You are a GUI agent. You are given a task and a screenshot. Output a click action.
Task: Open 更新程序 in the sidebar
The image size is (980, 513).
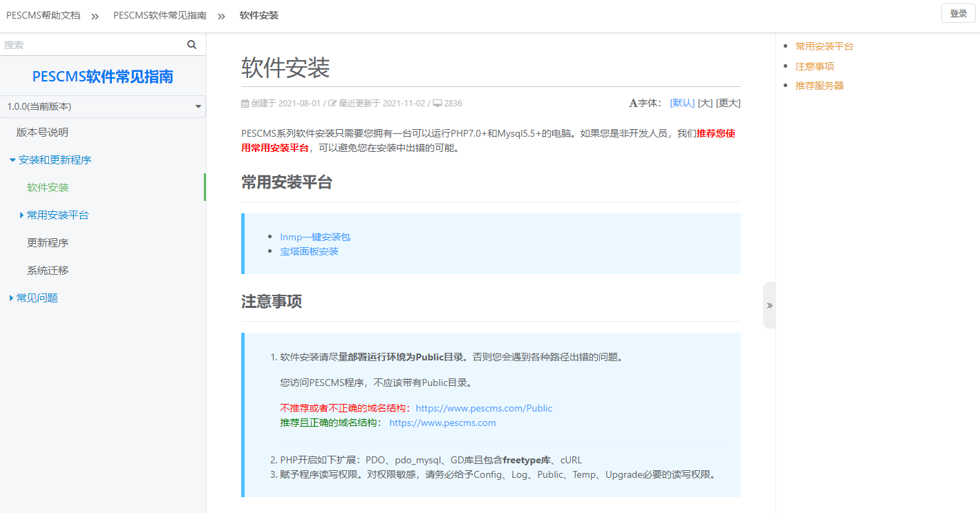(48, 243)
